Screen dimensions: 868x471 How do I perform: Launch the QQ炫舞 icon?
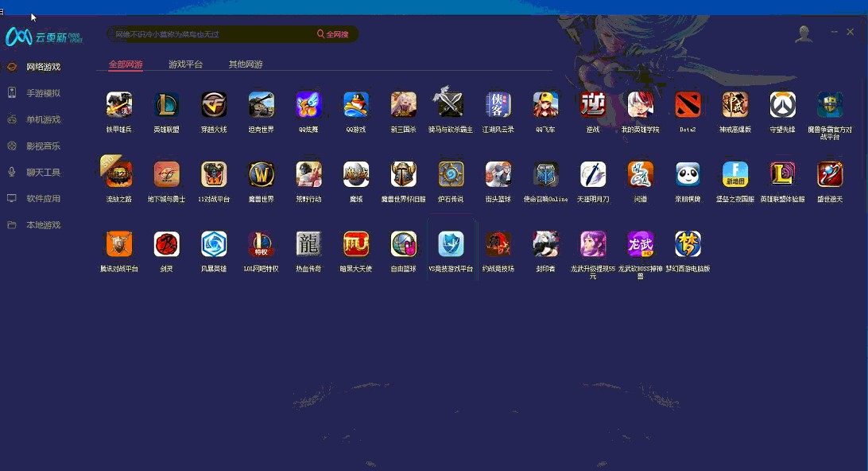[308, 105]
